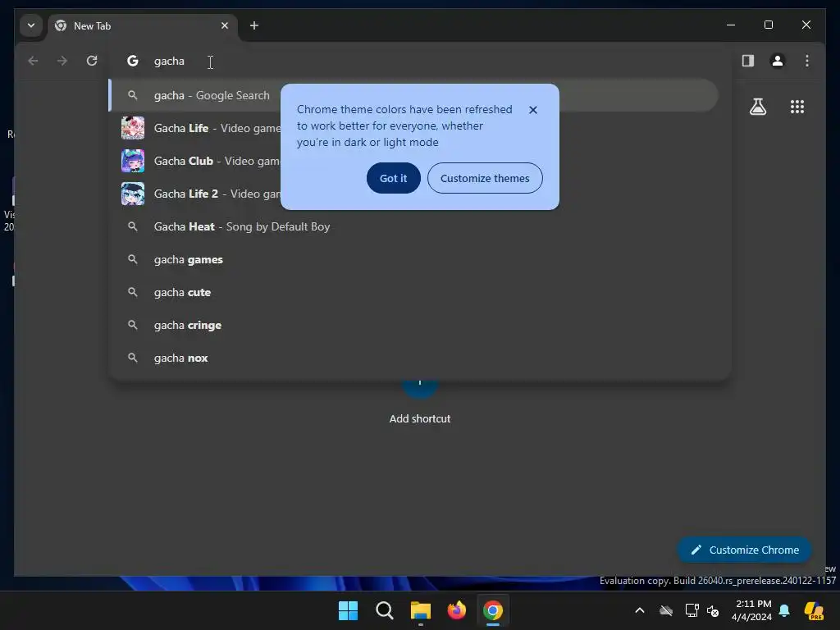This screenshot has height=630, width=840.
Task: Open File Explorer from taskbar
Action: tap(421, 610)
